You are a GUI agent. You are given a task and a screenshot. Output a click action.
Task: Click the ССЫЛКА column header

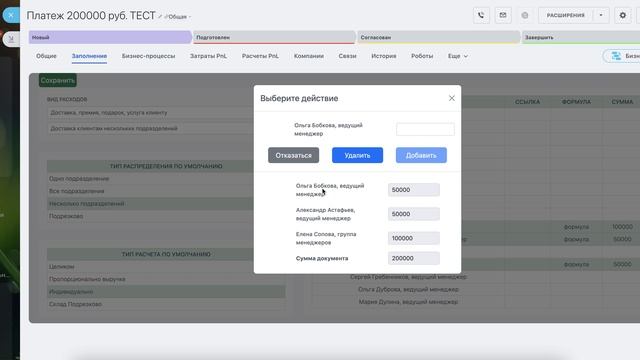tap(527, 102)
